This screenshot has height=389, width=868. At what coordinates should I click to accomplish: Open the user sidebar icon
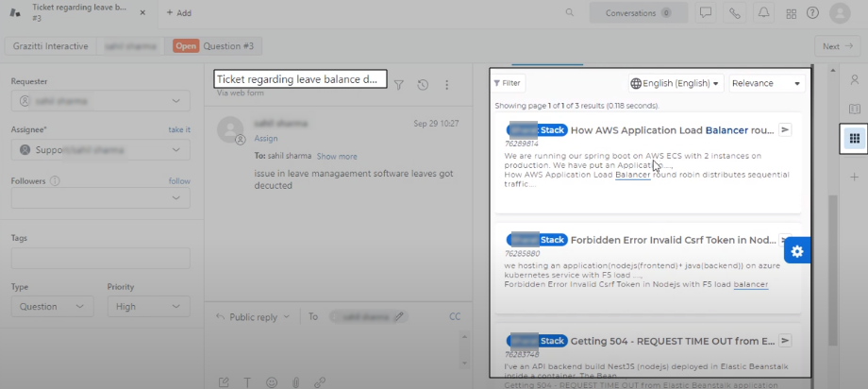coord(854,80)
